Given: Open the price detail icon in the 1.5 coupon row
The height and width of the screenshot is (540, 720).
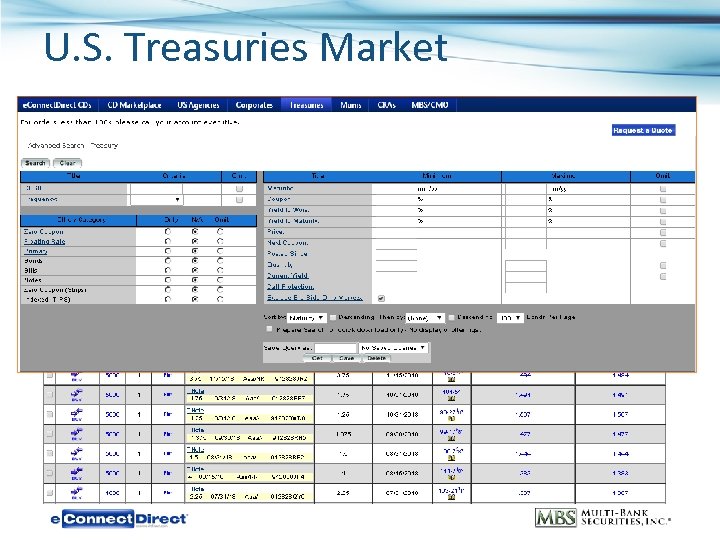Looking at the screenshot, I should 451,457.
